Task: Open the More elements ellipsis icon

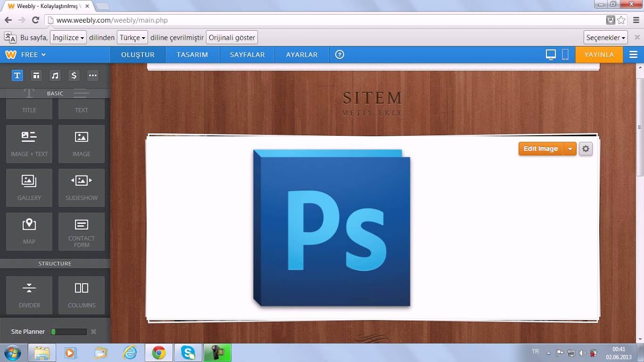Action: coord(93,75)
